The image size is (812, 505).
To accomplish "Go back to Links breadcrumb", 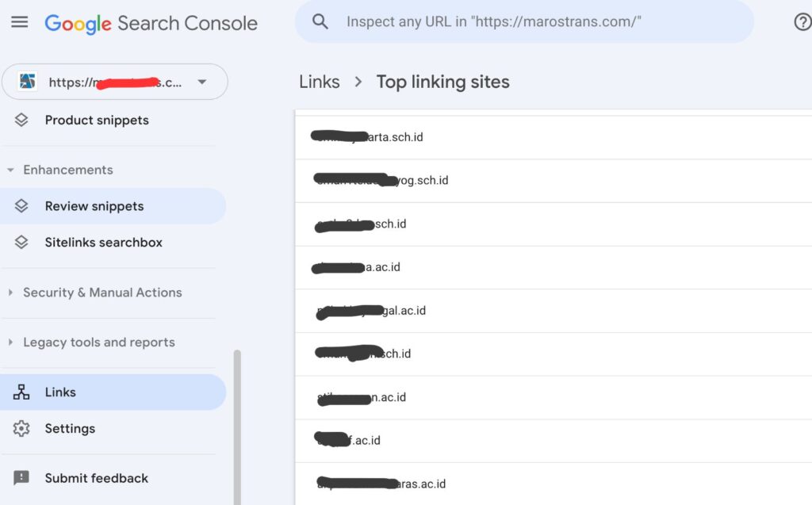I will [320, 82].
